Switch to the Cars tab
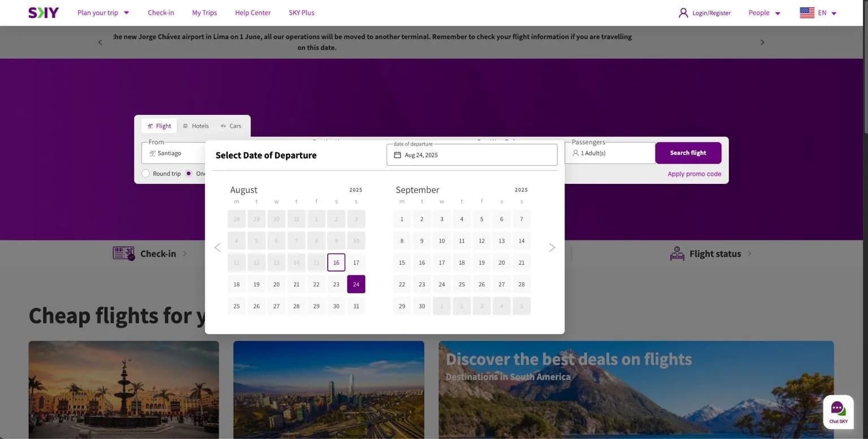The width and height of the screenshot is (868, 439). tap(231, 126)
